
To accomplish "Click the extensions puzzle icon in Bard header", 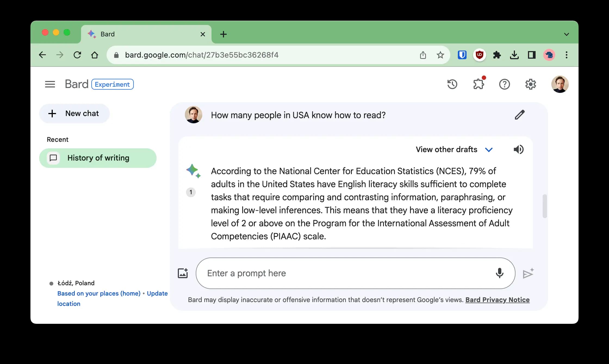I will (478, 84).
